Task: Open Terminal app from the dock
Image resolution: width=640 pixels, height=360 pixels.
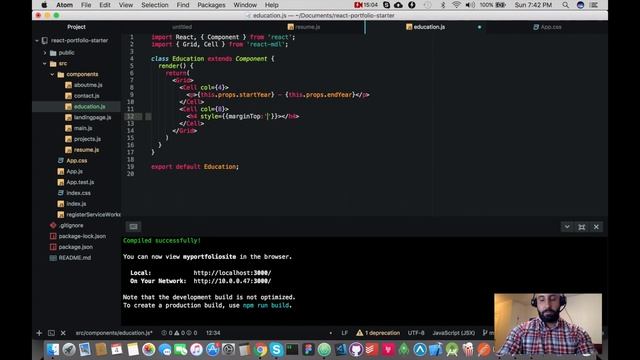Action: tap(292, 349)
